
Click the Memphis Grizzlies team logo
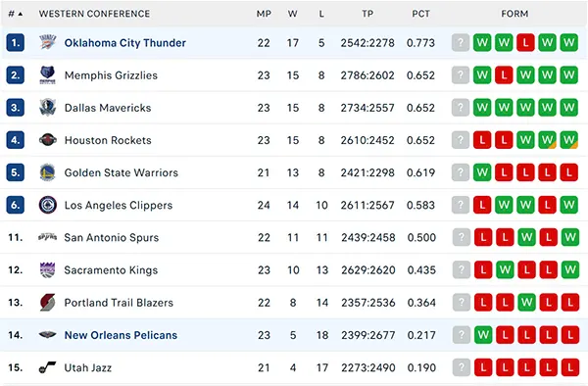pyautogui.click(x=48, y=75)
